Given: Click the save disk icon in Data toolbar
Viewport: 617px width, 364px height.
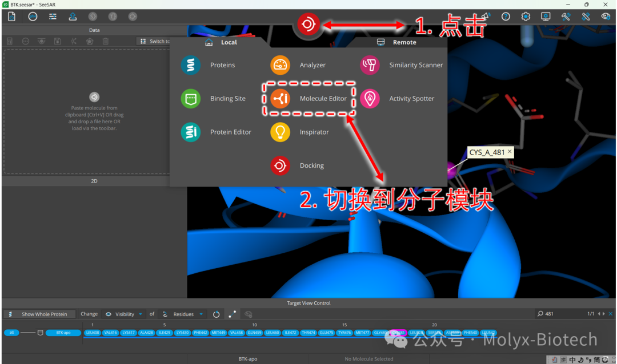Looking at the screenshot, I should (x=58, y=41).
